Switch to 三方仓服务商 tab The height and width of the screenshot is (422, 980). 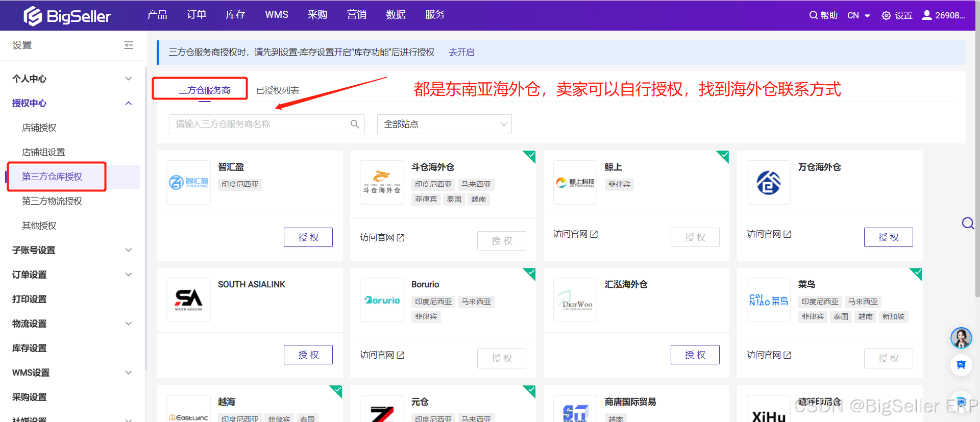[204, 90]
